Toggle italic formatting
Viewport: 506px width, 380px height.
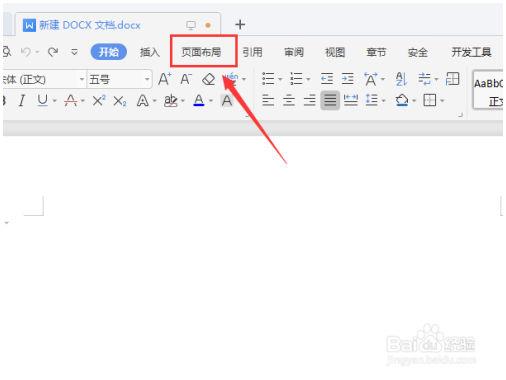pos(22,100)
